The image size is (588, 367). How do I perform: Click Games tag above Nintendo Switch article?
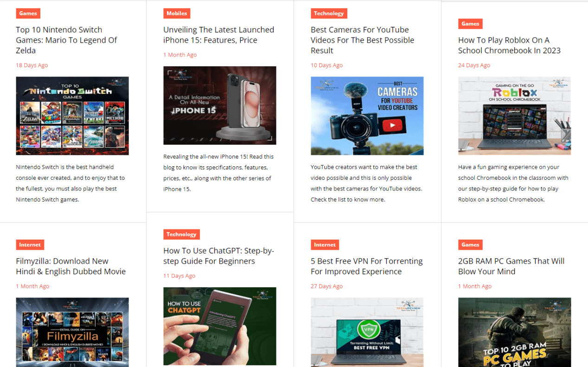coord(28,13)
